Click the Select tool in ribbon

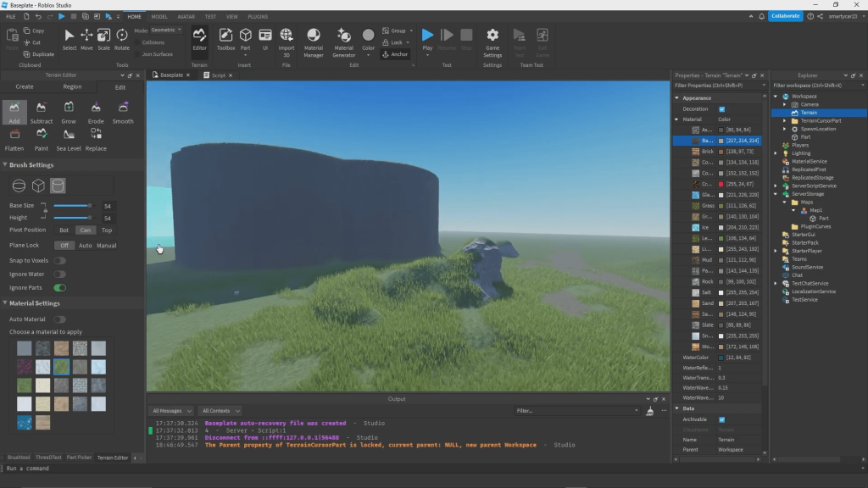70,40
